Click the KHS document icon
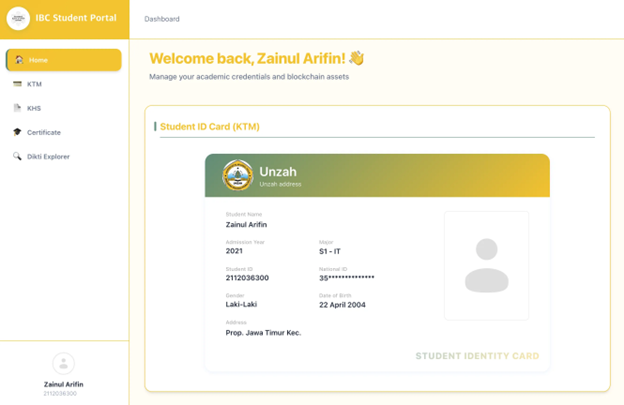624x405 pixels. pos(17,108)
